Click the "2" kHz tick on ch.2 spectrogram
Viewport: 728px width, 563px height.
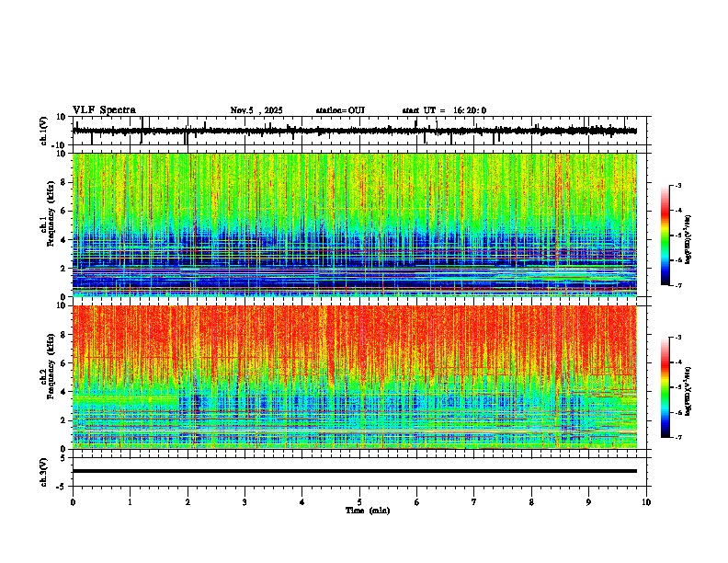(63, 419)
